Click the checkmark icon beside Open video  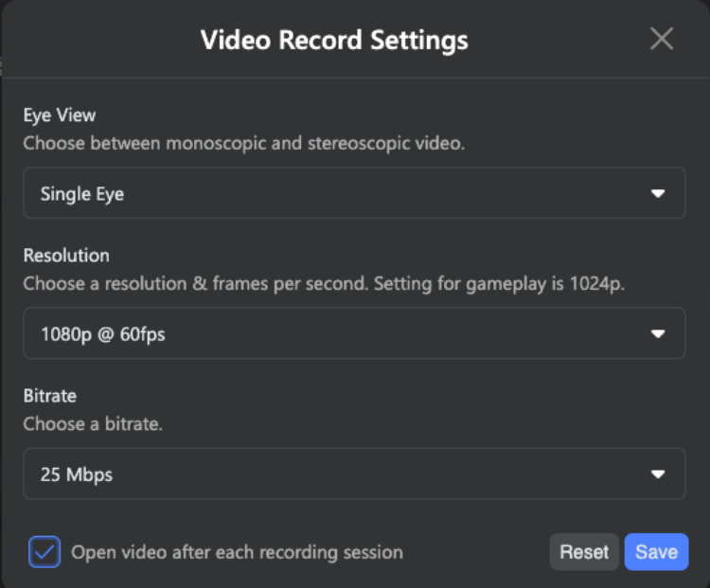(x=44, y=552)
